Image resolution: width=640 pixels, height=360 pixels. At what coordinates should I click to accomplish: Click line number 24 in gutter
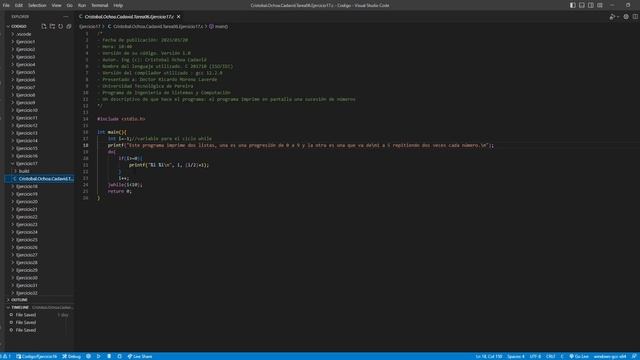86,184
